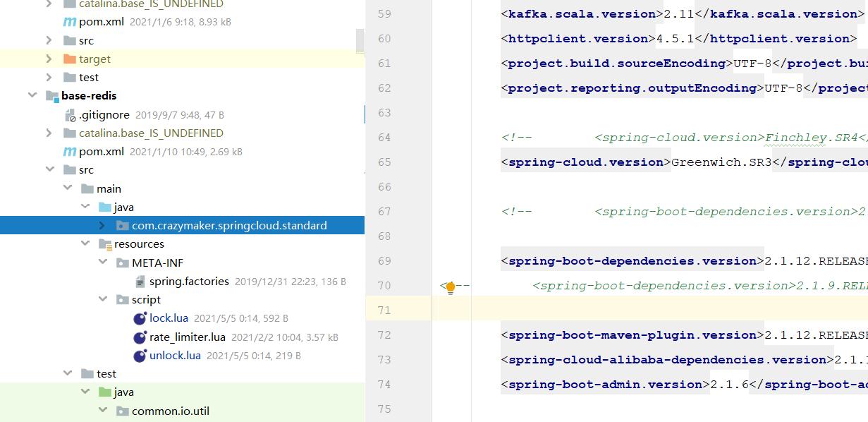Click line number 72 in the gutter
The image size is (868, 422).
(x=384, y=335)
